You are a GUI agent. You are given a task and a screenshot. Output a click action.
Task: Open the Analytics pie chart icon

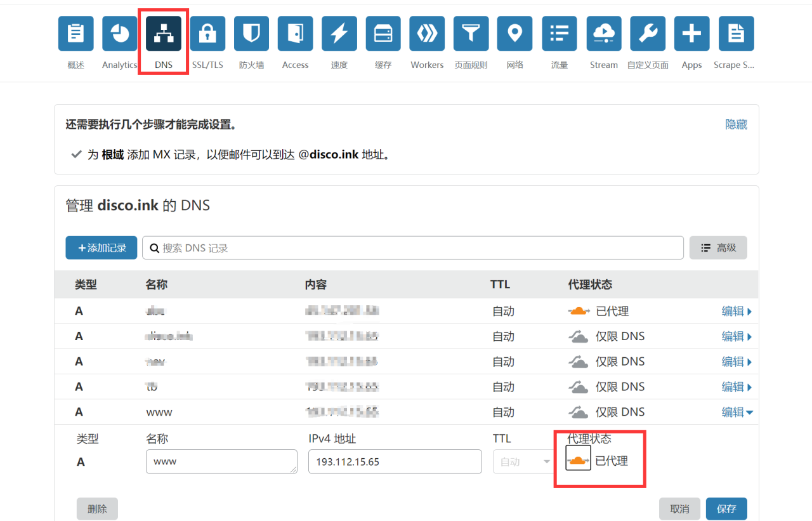(x=120, y=34)
